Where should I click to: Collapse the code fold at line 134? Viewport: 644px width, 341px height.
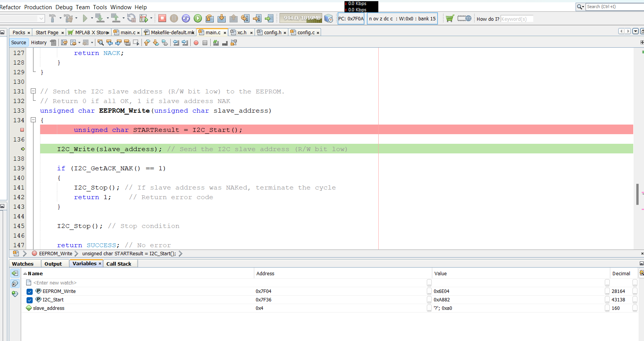coord(33,120)
